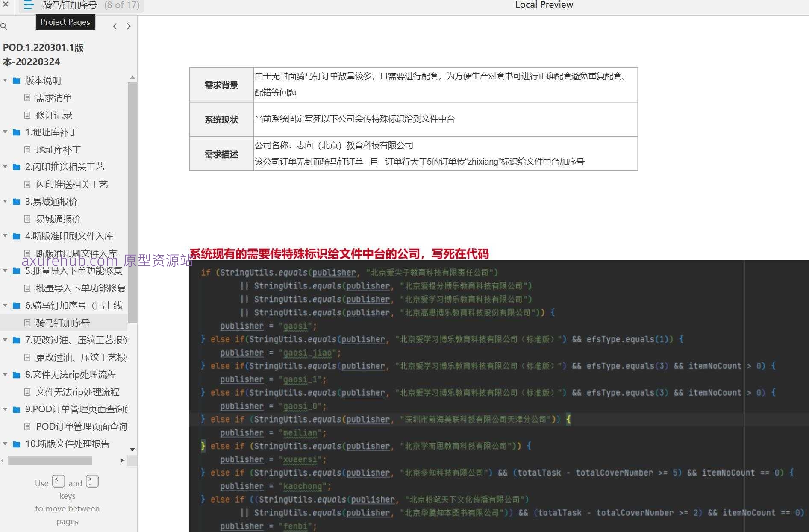The image size is (809, 532).
Task: Collapse the 10.断版文件处理报告 node
Action: tap(5, 444)
